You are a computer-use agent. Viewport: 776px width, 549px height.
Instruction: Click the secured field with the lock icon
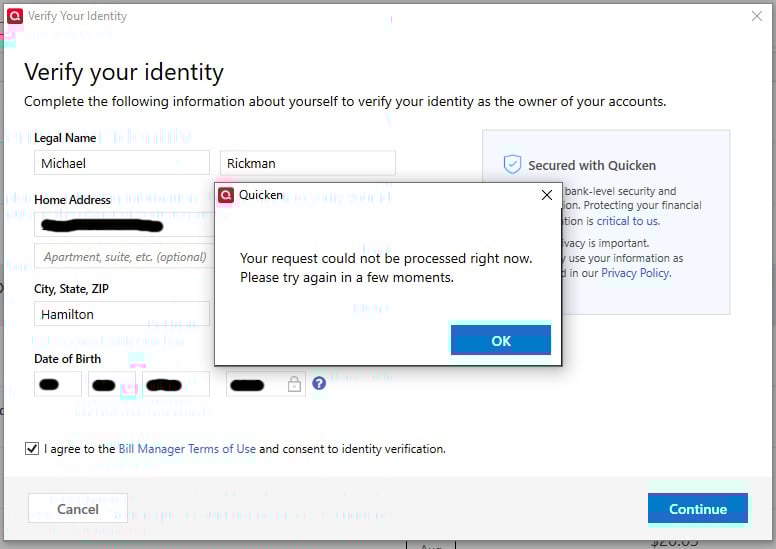coord(265,384)
